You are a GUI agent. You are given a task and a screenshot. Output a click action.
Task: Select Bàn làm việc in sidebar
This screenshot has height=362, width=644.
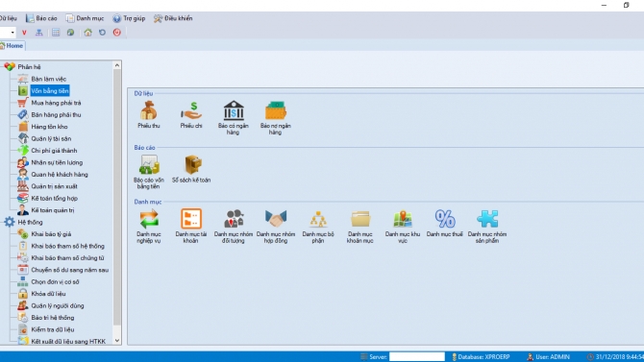point(48,79)
